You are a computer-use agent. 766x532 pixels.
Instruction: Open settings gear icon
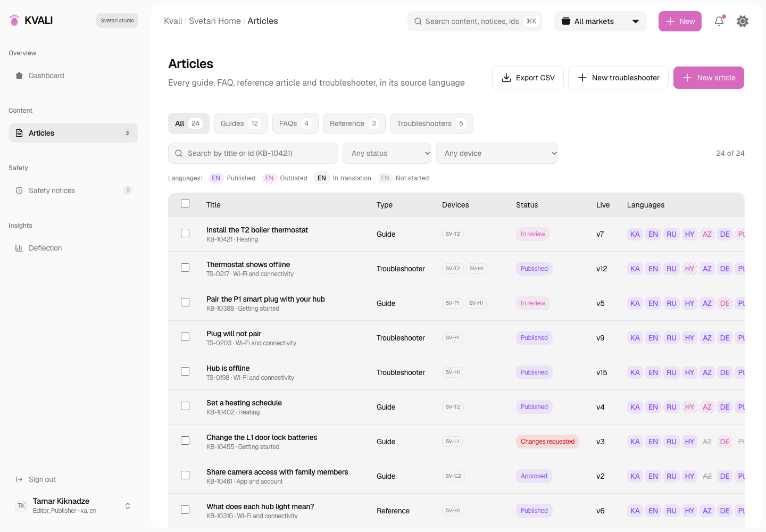coord(743,21)
